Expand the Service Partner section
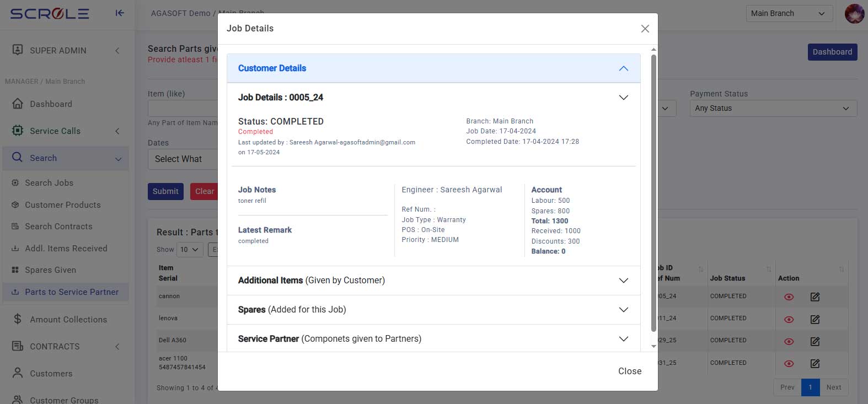This screenshot has width=868, height=404. 433,339
